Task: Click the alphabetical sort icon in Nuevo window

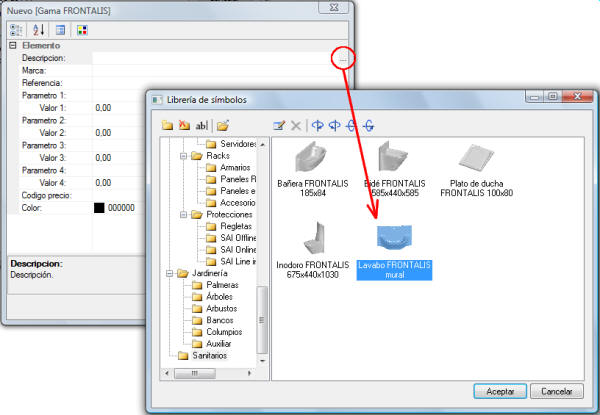Action: click(39, 30)
